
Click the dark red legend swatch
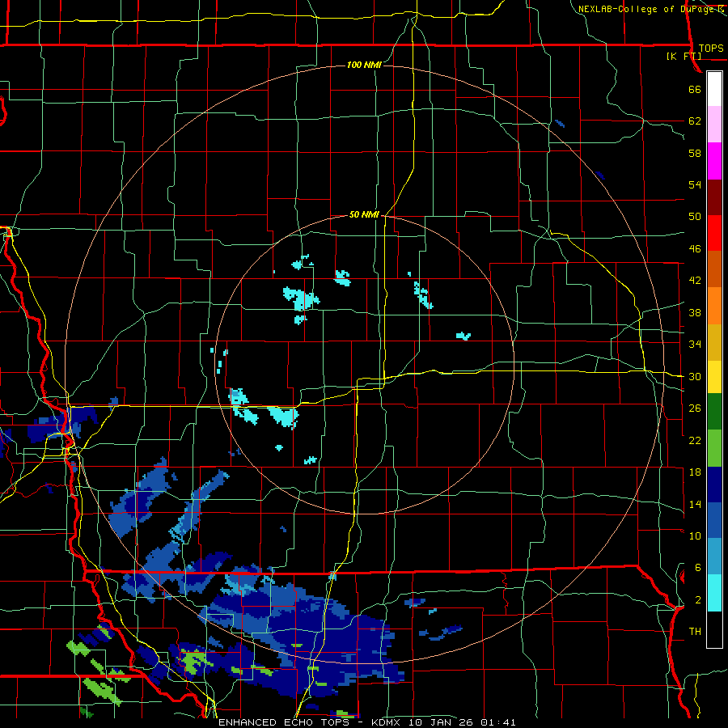(714, 197)
